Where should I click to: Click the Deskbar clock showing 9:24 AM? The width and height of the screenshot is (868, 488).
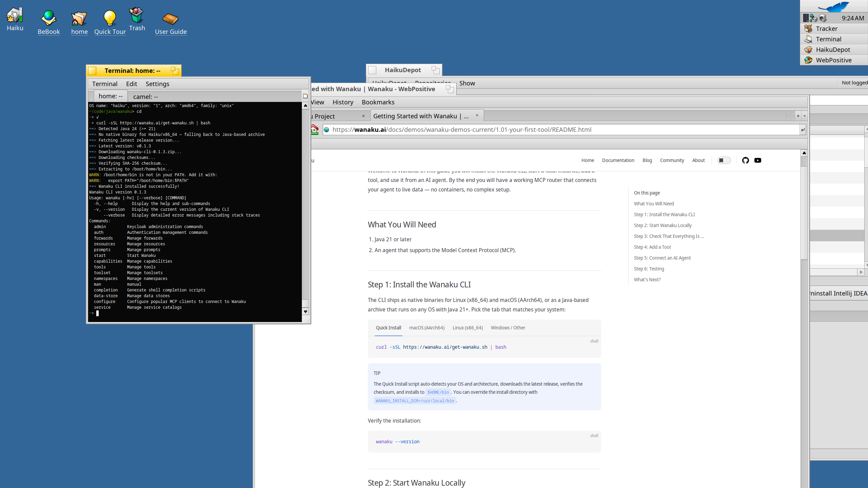(853, 18)
